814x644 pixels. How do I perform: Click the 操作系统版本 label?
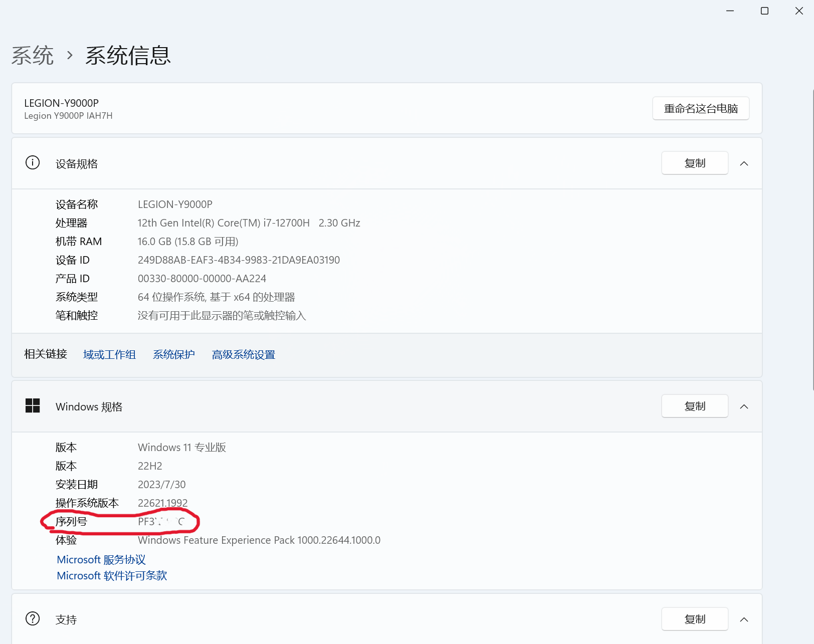tap(87, 503)
